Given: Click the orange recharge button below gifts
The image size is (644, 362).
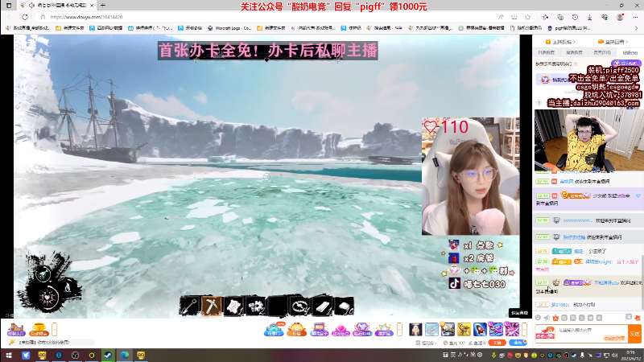Looking at the screenshot, I should tap(497, 343).
